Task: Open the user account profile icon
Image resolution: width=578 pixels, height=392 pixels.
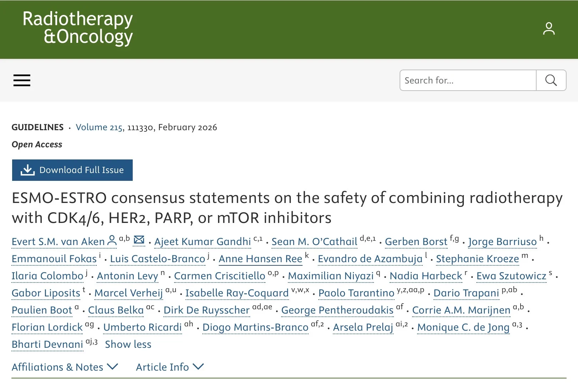Action: (549, 29)
